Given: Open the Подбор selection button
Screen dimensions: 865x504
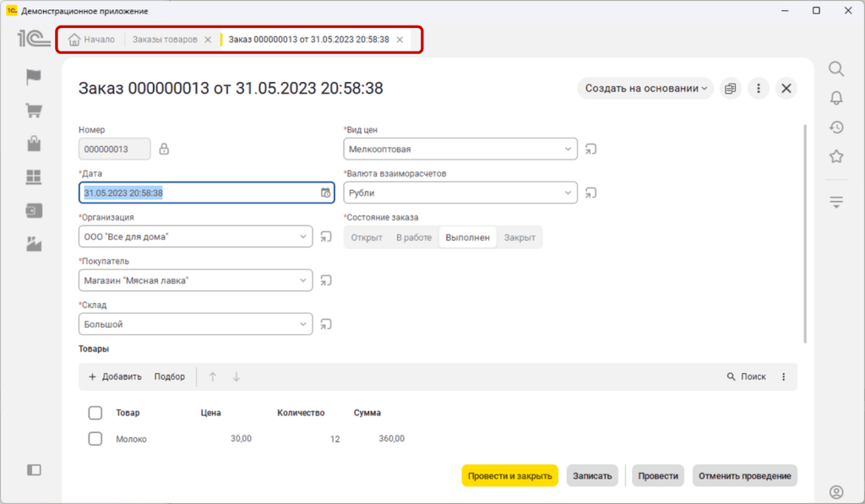Looking at the screenshot, I should pos(169,377).
